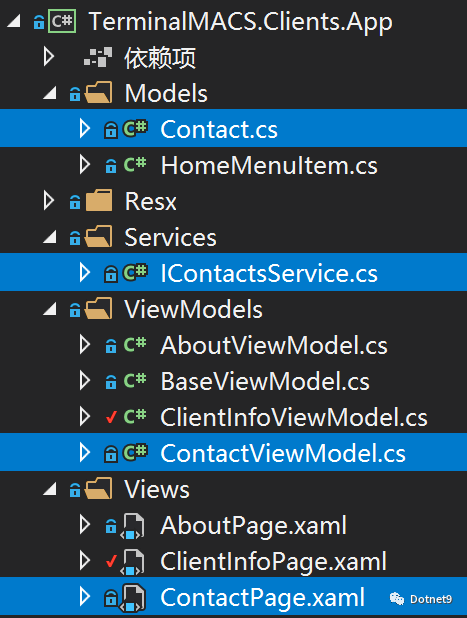Click the XAML file icon of ContactPage.xaml

click(132, 598)
